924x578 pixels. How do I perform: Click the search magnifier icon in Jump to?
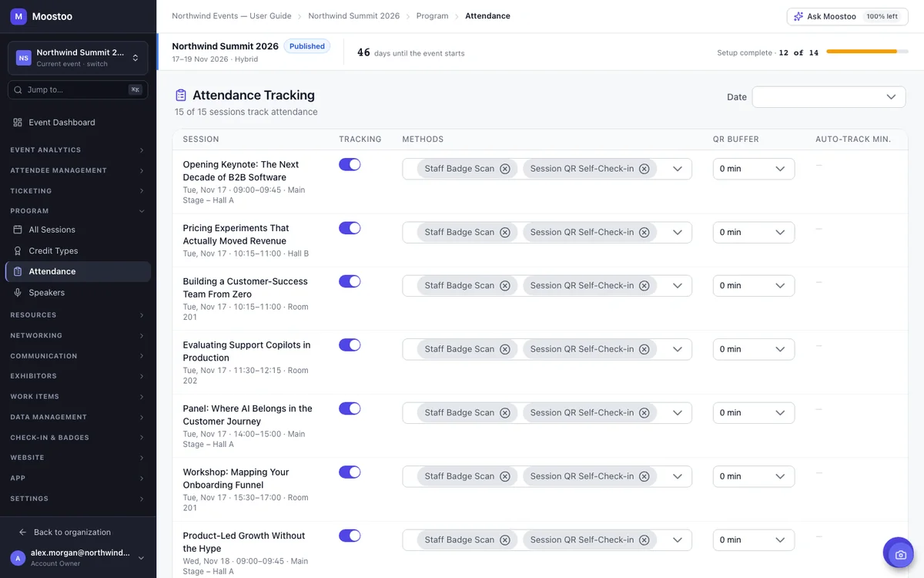tap(18, 90)
